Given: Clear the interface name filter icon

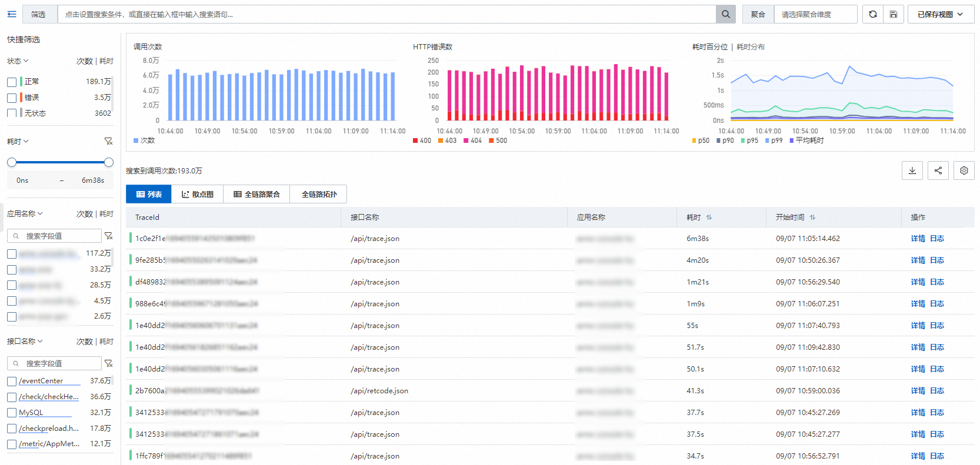Looking at the screenshot, I should click(x=108, y=363).
